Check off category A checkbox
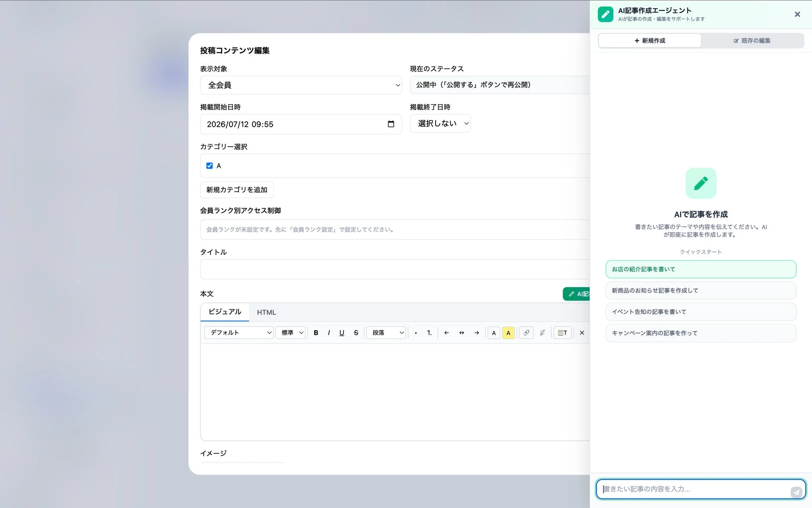 [x=209, y=166]
